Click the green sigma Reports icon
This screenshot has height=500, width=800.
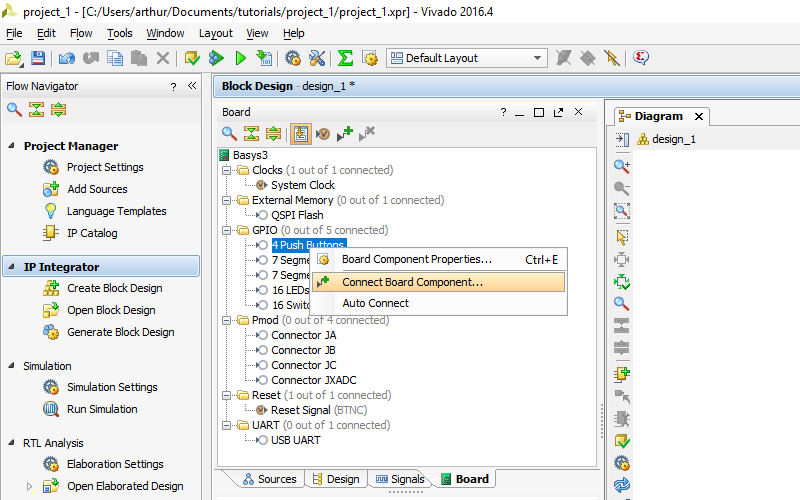tap(345, 58)
